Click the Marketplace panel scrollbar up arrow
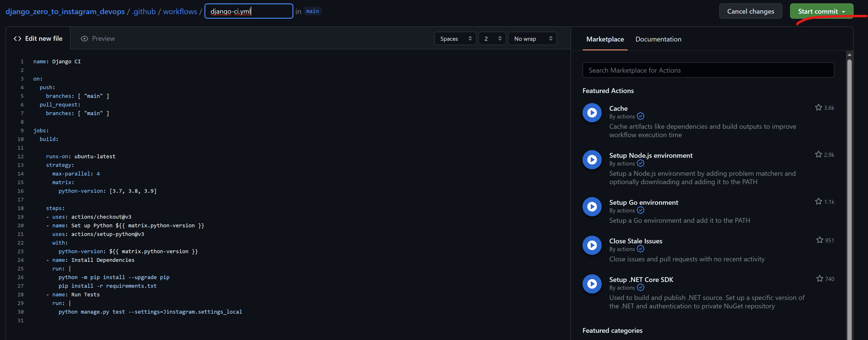 coord(849,54)
